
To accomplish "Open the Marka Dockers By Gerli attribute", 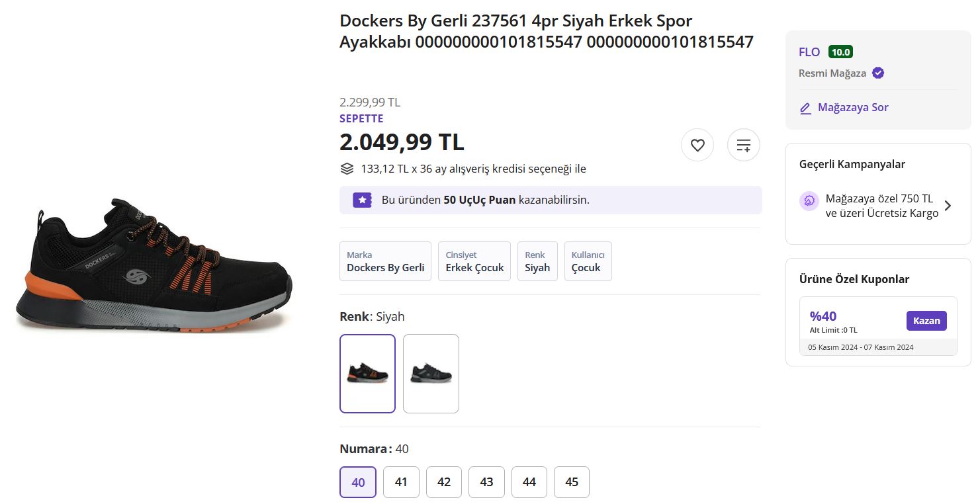I will click(385, 261).
